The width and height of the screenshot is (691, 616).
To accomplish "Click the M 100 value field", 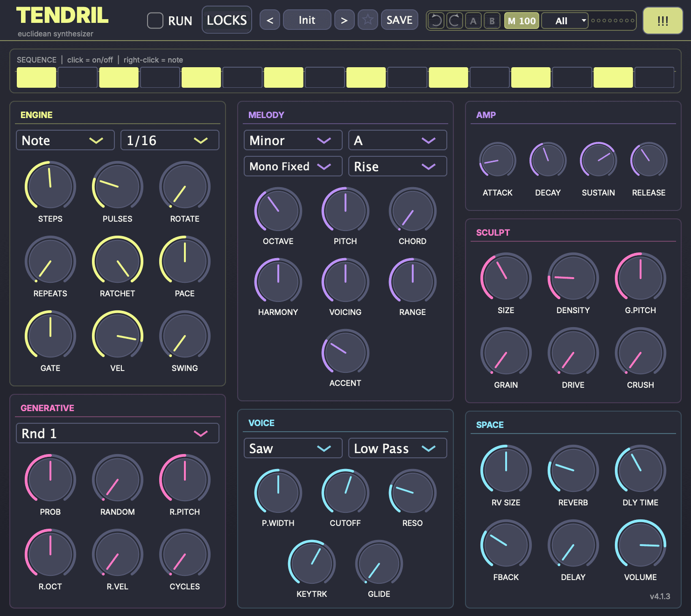I will coord(522,21).
